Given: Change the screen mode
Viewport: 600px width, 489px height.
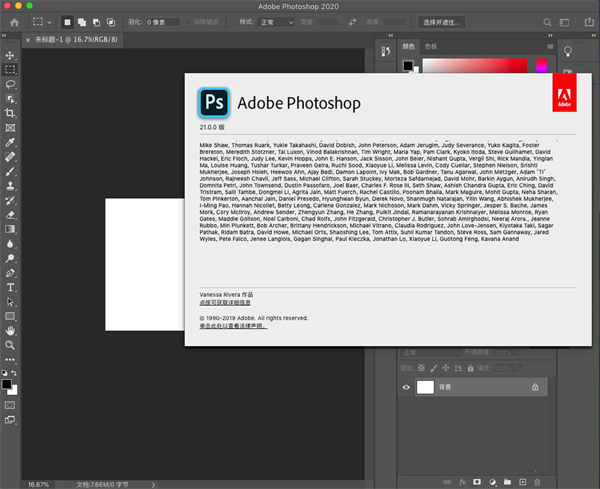Looking at the screenshot, I should click(x=10, y=420).
